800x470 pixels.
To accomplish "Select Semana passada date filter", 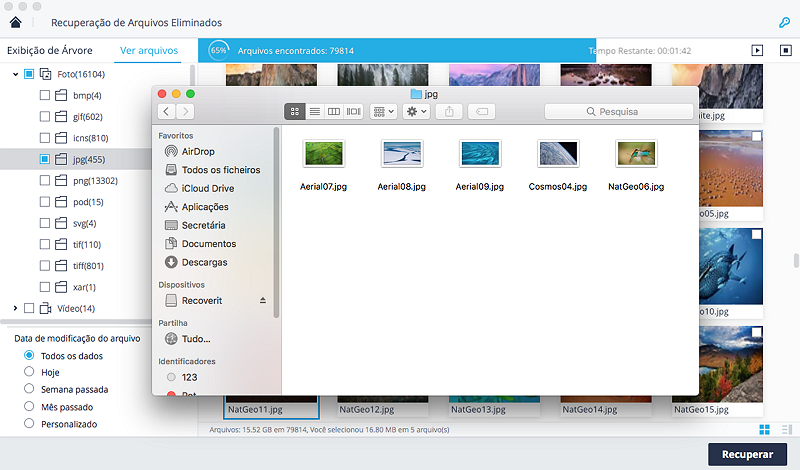I will 29,389.
